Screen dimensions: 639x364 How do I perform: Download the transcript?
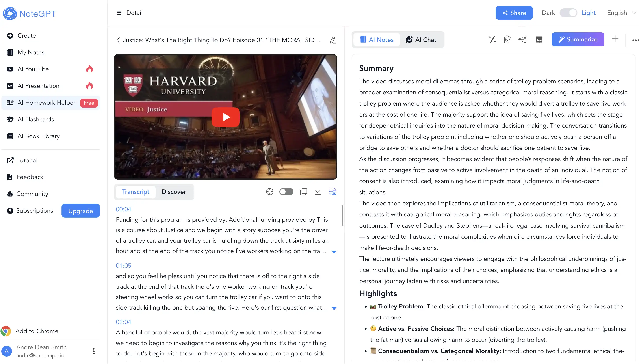[x=318, y=192]
